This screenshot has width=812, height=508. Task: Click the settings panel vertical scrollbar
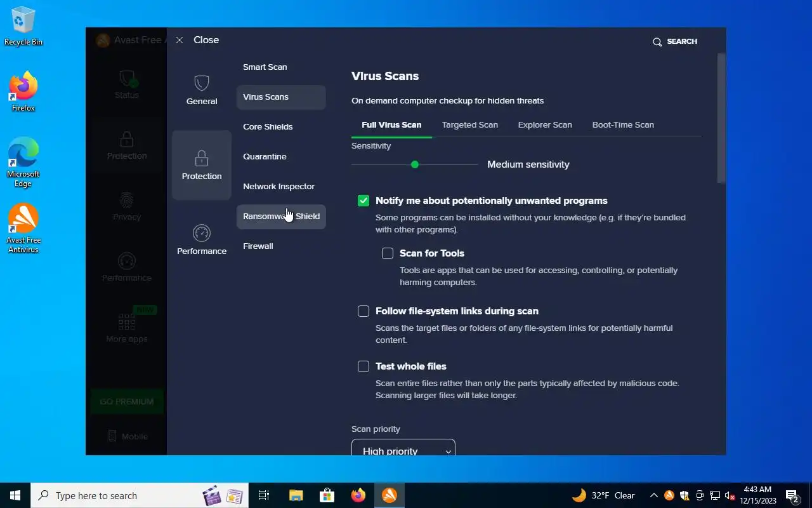[721, 118]
